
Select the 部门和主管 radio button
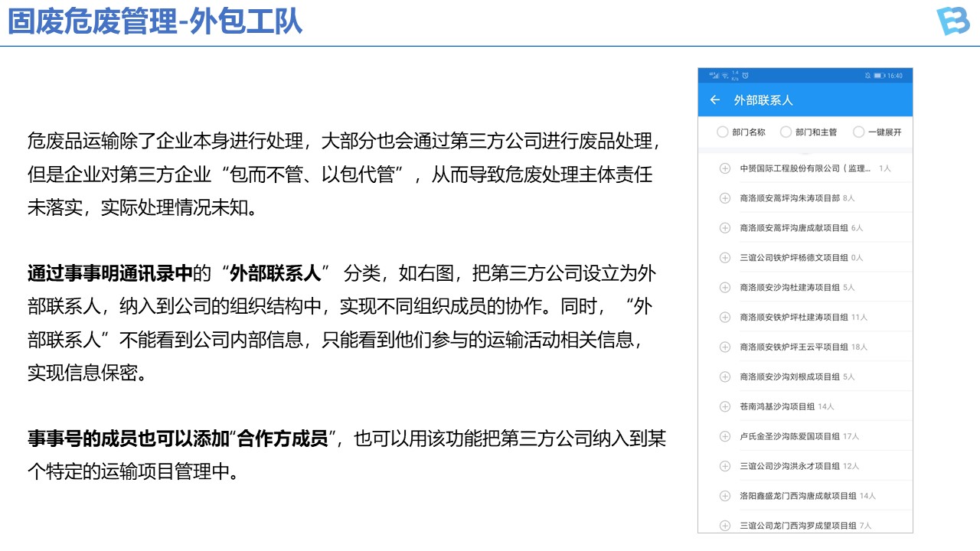(x=786, y=132)
